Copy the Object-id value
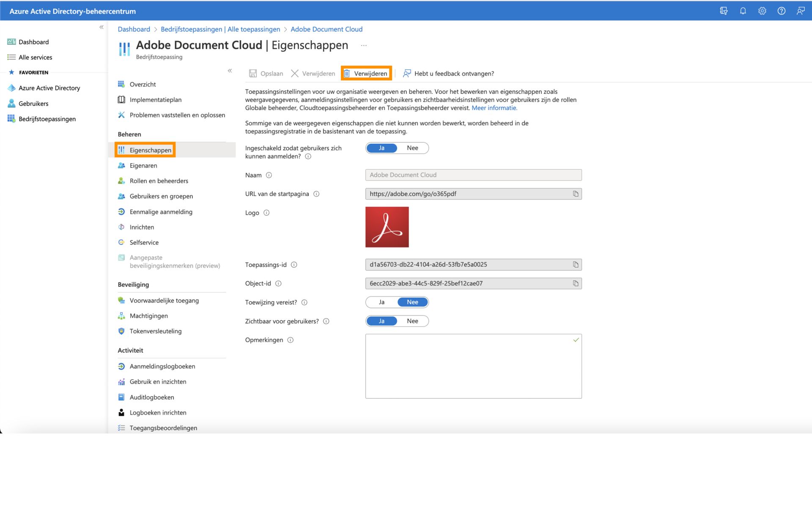The image size is (812, 510). tap(576, 283)
